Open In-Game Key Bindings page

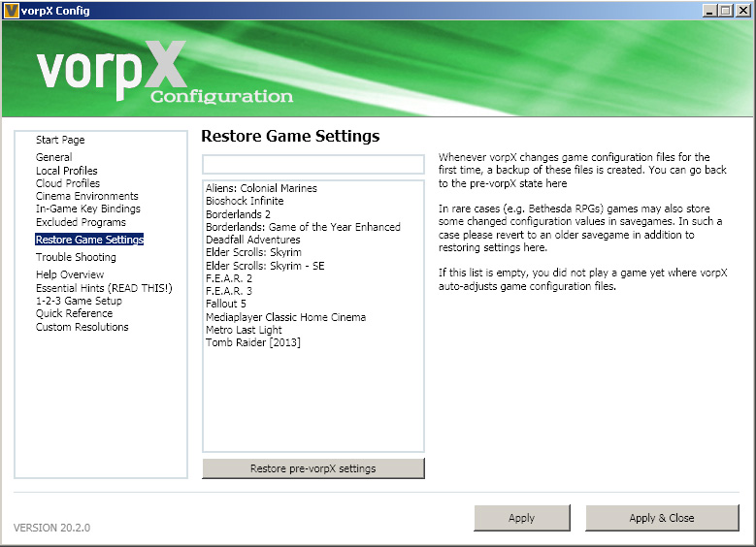tap(88, 209)
